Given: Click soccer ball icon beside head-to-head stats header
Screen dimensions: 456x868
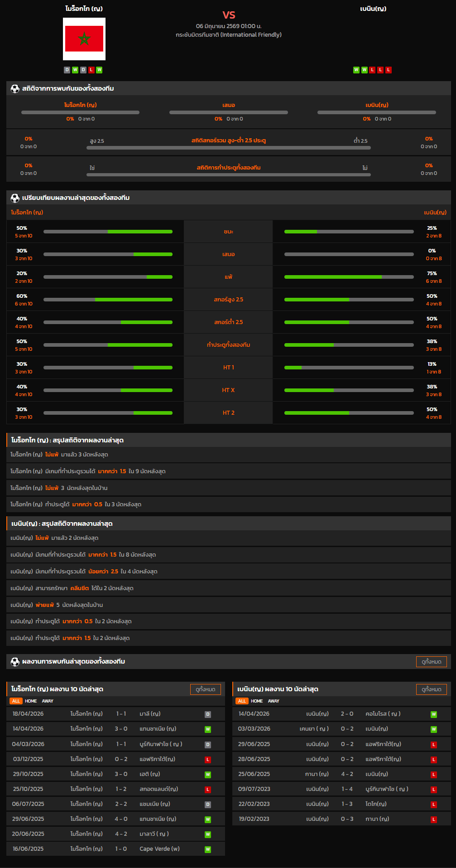Looking at the screenshot, I should tap(15, 88).
